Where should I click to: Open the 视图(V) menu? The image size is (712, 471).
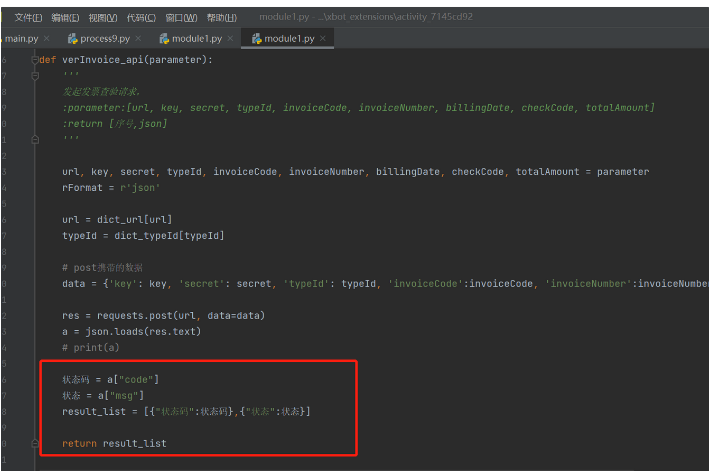(103, 17)
